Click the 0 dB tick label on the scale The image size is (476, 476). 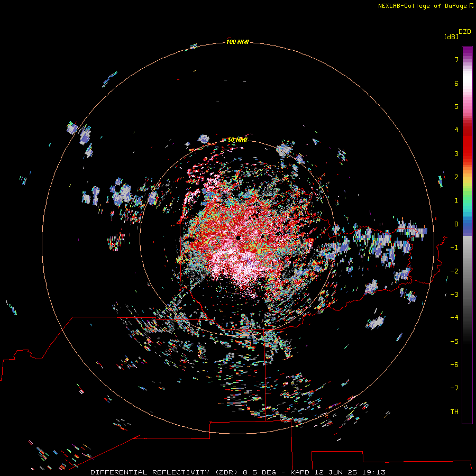[456, 224]
